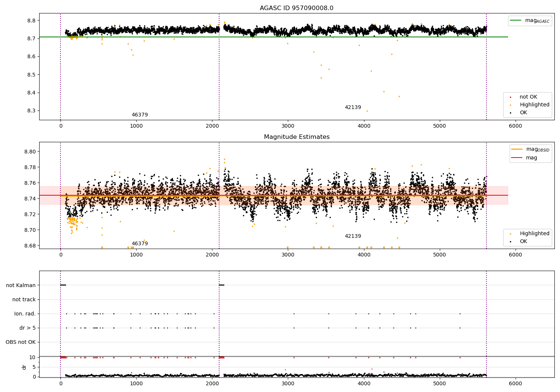560x392 pixels.
Task: Click the 'Highlighted' legend entry in the middle plot
Action: point(530,234)
